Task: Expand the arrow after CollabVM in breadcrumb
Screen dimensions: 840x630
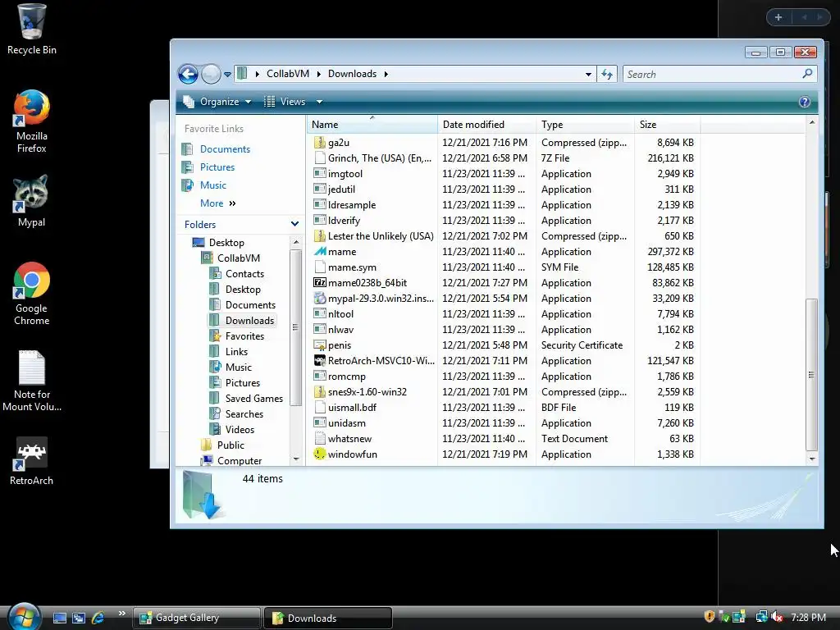Action: pyautogui.click(x=318, y=74)
